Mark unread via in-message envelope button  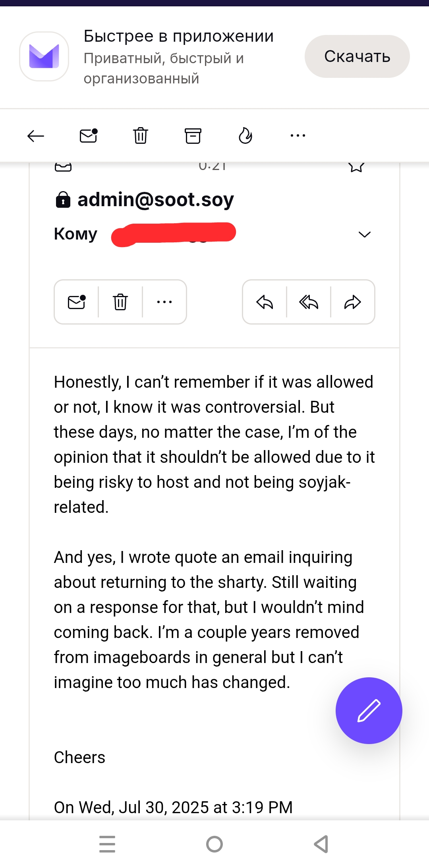[x=77, y=302]
